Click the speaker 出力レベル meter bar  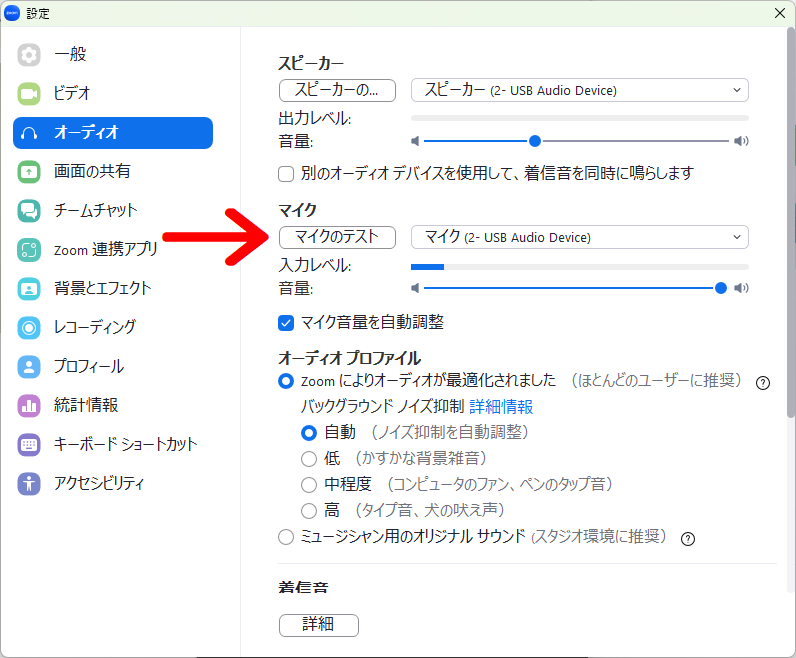(x=580, y=118)
